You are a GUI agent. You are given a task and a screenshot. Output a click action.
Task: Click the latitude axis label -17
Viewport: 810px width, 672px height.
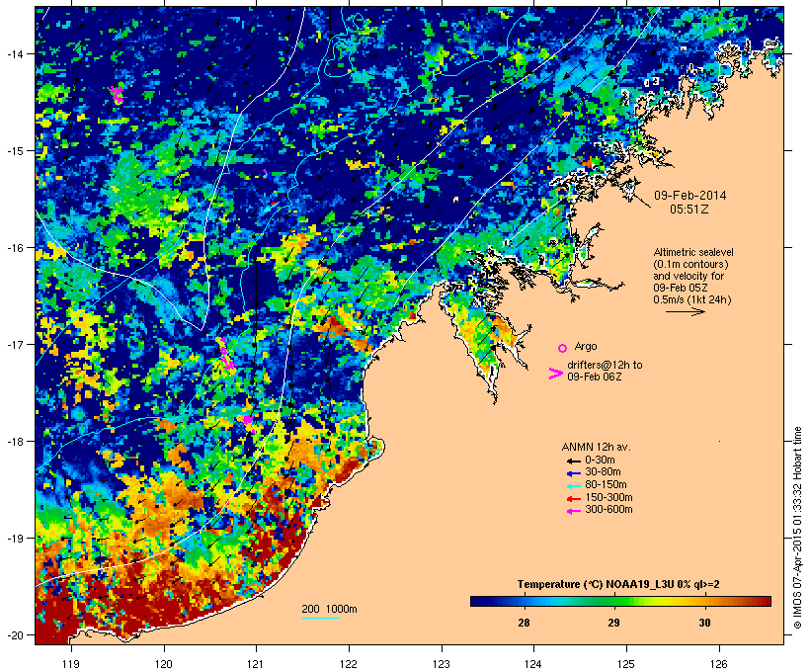click(x=14, y=344)
